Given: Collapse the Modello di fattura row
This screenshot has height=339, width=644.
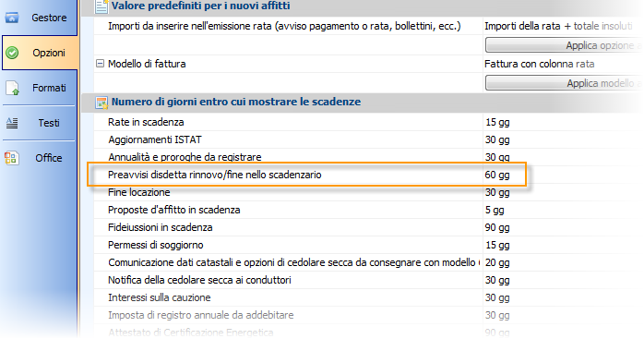Looking at the screenshot, I should click(x=100, y=64).
